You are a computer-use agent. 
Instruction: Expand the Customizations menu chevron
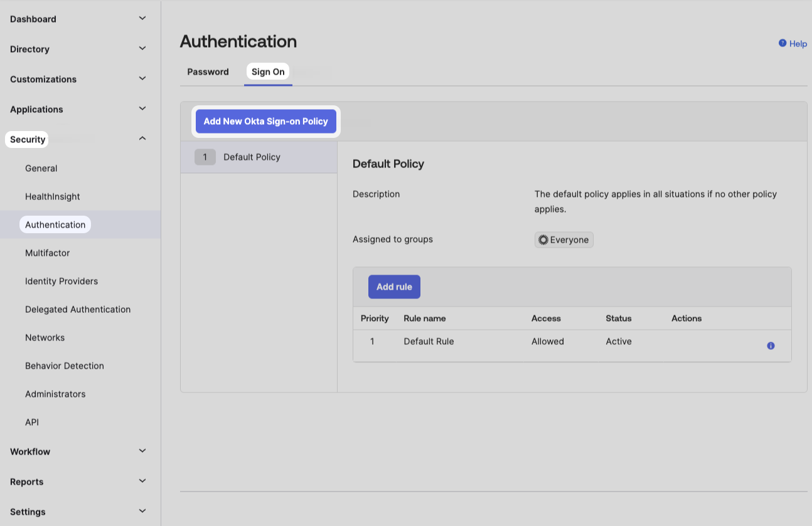[x=142, y=78]
